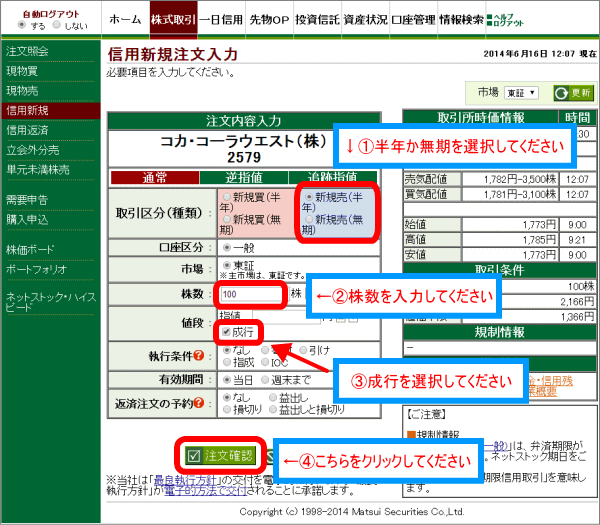Switch to the 通常 order tab
The height and width of the screenshot is (525, 600).
[155, 178]
